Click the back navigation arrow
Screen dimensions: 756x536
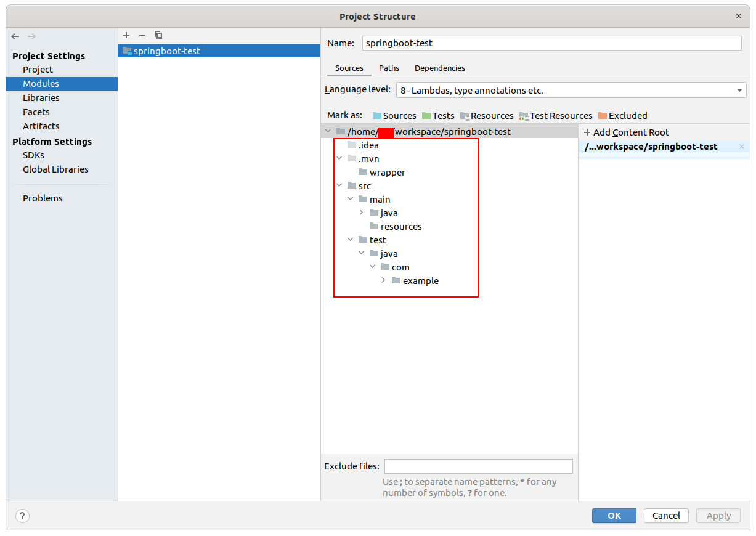pyautogui.click(x=16, y=37)
